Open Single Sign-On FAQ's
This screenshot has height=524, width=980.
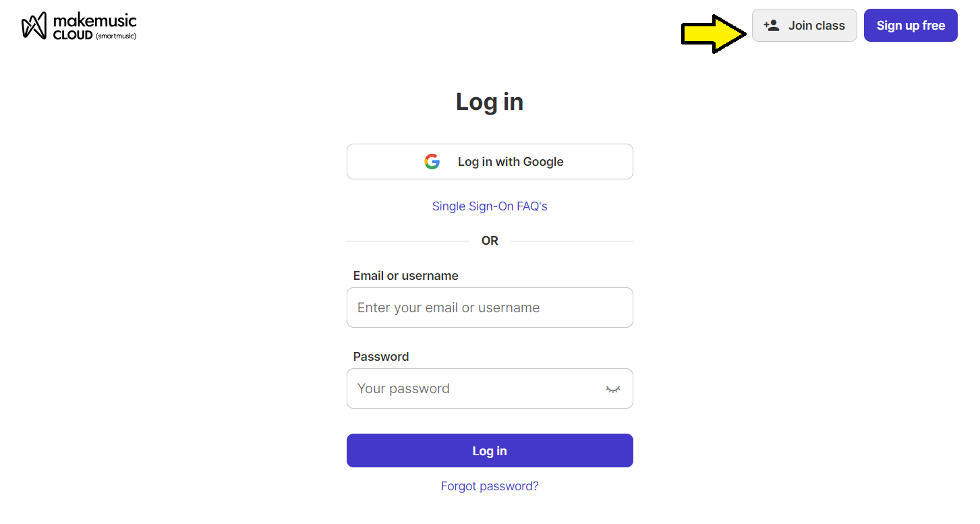click(x=490, y=206)
